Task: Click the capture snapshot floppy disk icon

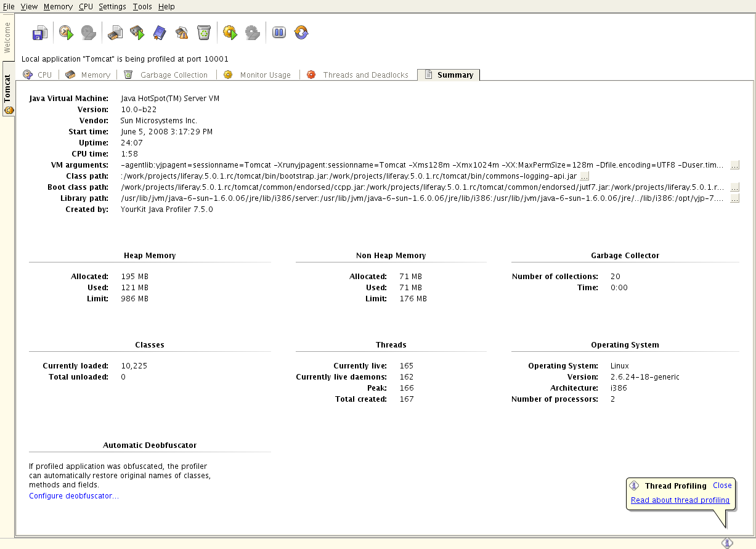Action: click(x=40, y=33)
